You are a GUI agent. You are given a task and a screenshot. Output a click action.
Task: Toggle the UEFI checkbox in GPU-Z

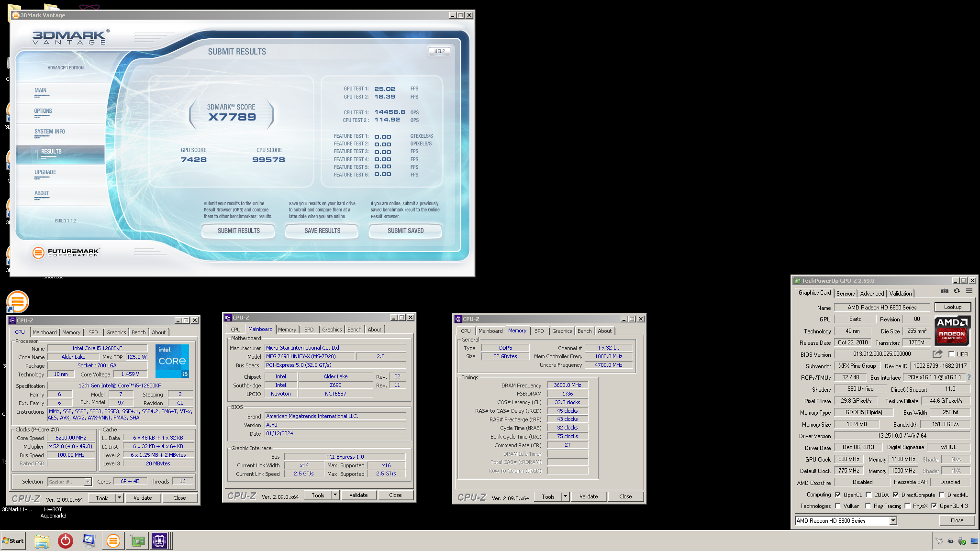(x=951, y=354)
